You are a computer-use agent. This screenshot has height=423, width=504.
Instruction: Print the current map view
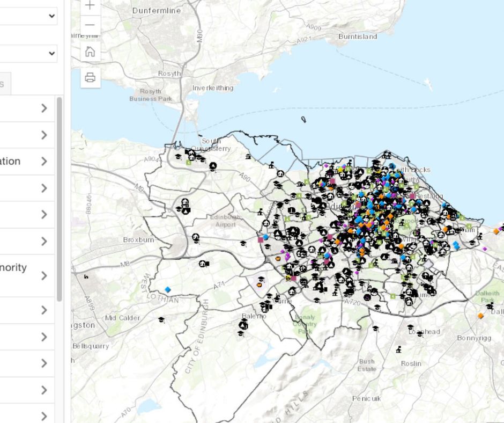[90, 78]
